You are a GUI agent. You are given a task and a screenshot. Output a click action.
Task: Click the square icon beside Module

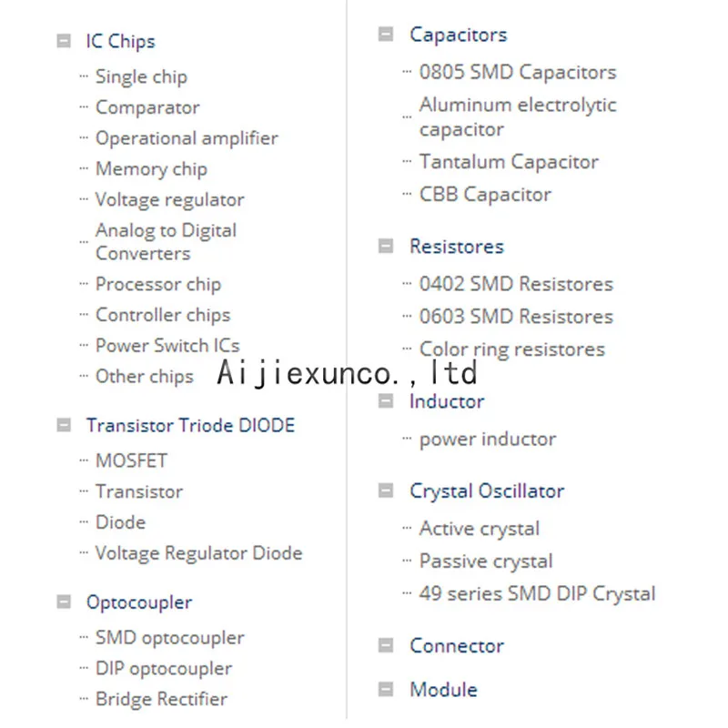[387, 689]
